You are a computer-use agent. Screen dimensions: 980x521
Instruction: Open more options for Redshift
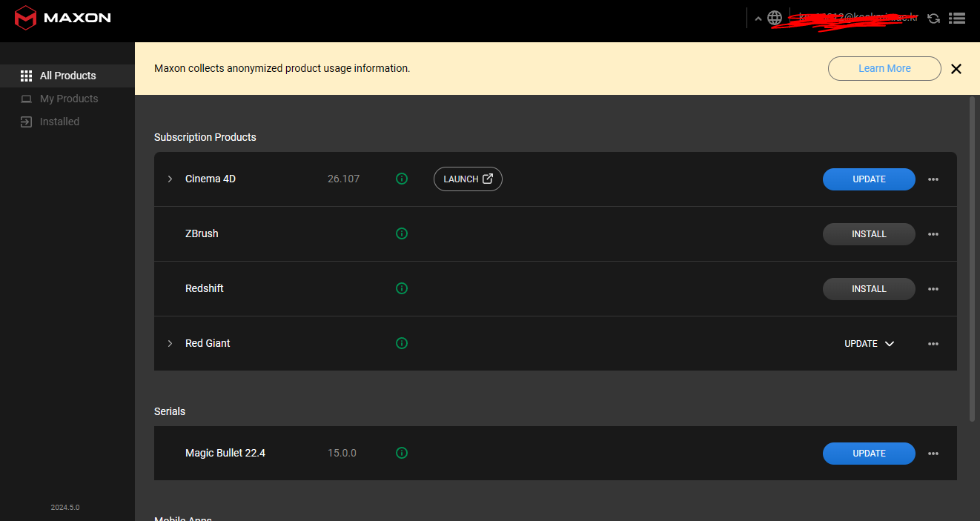pyautogui.click(x=933, y=289)
